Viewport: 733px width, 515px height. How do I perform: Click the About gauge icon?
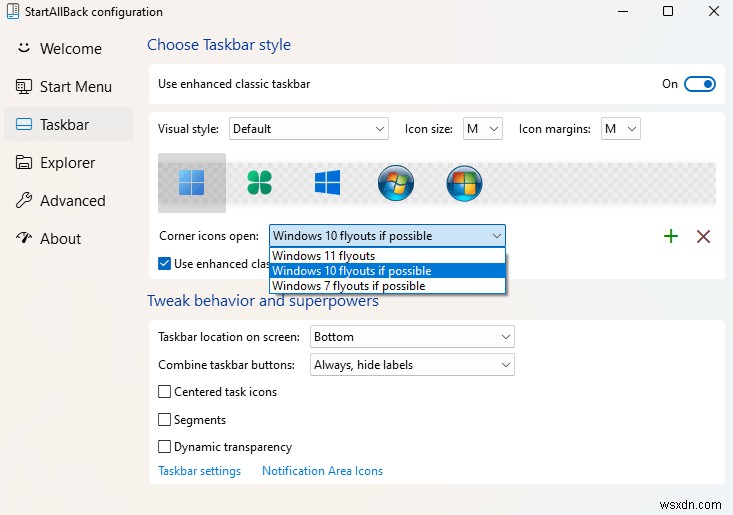[x=24, y=238]
